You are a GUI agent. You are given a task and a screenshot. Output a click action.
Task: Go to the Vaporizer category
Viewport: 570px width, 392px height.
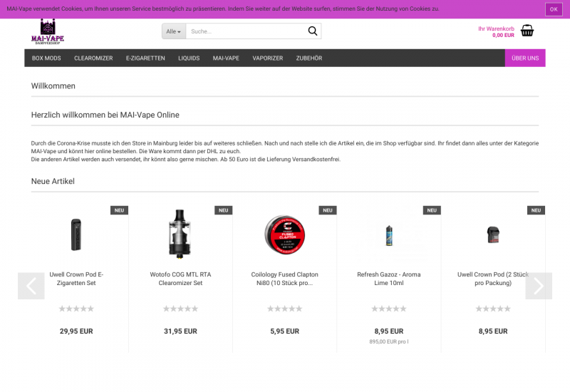click(x=267, y=58)
